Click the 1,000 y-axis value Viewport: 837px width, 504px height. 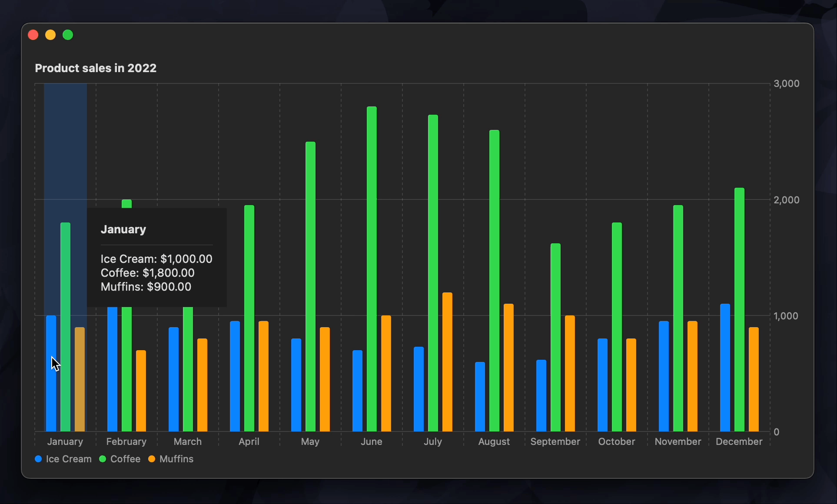tap(786, 316)
